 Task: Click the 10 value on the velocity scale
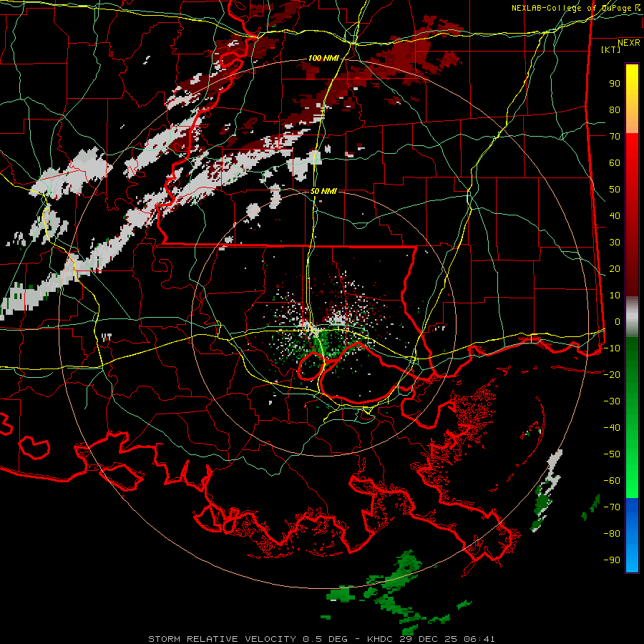coord(615,296)
